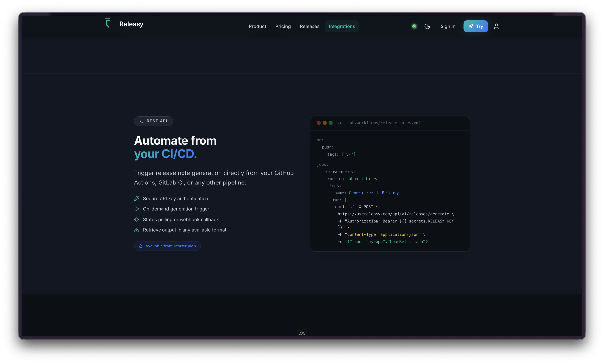The height and width of the screenshot is (364, 604).
Task: Click 'ubuntu-latest' value in code
Action: tap(364, 179)
